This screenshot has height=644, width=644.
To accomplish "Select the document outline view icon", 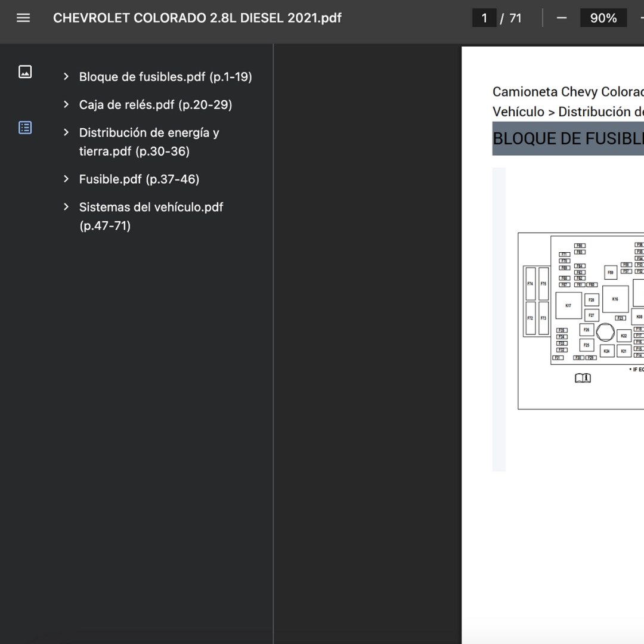I will point(25,128).
